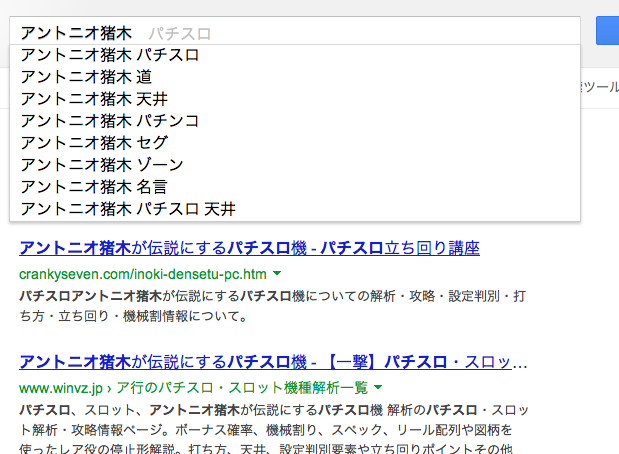
Task: Click the crankyseven.com/inoki-densetu-pc.htm URL
Action: tap(143, 274)
